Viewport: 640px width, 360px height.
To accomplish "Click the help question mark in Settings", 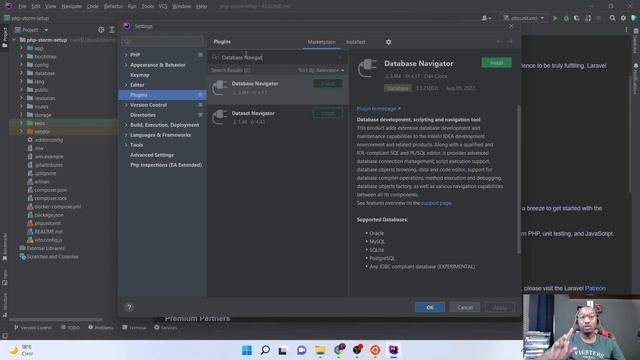I will [x=129, y=307].
